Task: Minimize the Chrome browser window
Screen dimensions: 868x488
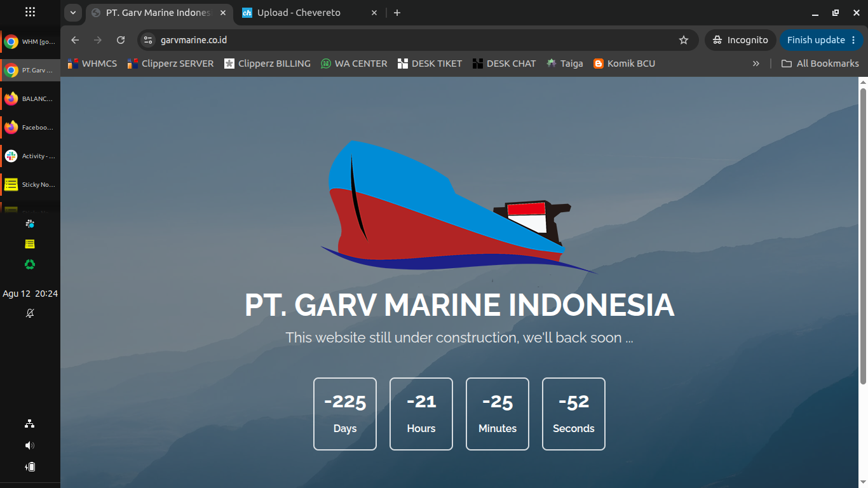Action: point(815,13)
